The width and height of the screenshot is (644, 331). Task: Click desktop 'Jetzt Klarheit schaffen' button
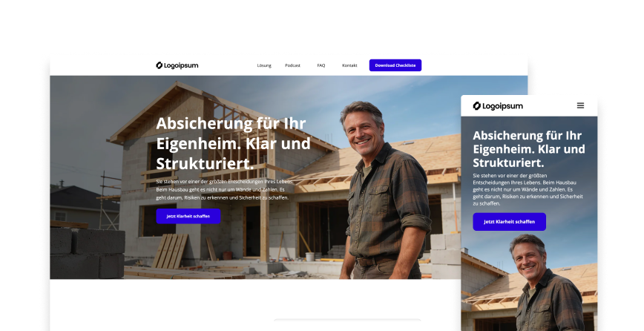(x=188, y=216)
